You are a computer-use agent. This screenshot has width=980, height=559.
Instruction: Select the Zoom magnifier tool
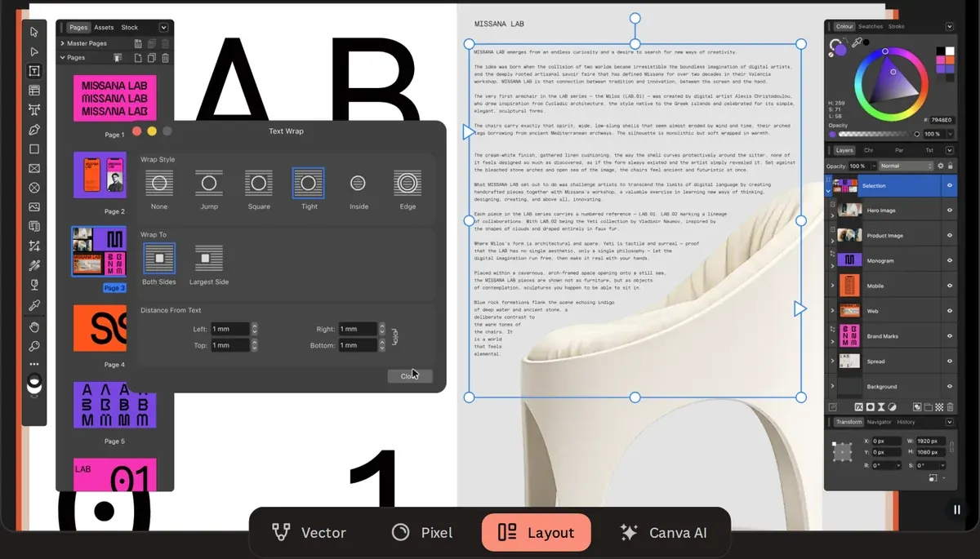[x=33, y=346]
